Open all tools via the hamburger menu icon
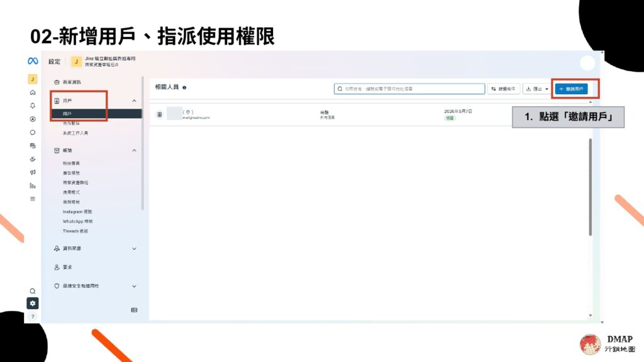The width and height of the screenshot is (644, 362). tap(33, 199)
